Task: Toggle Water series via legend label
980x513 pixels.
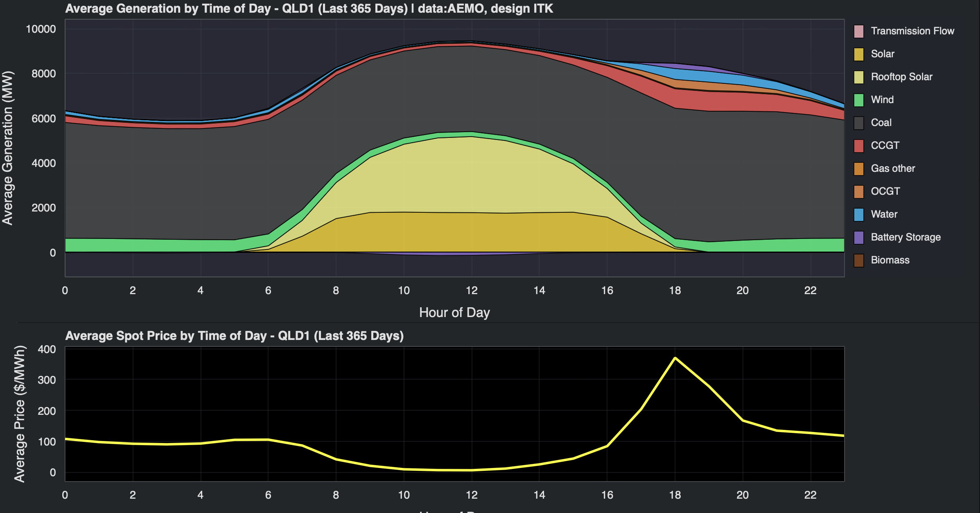Action: tap(884, 214)
